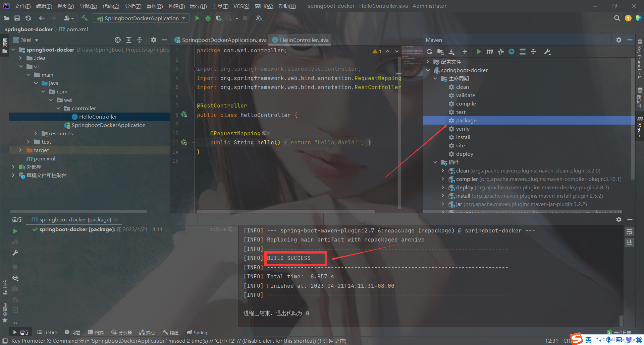
Task: Click the Open folder icon in main toolbar
Action: [6, 18]
